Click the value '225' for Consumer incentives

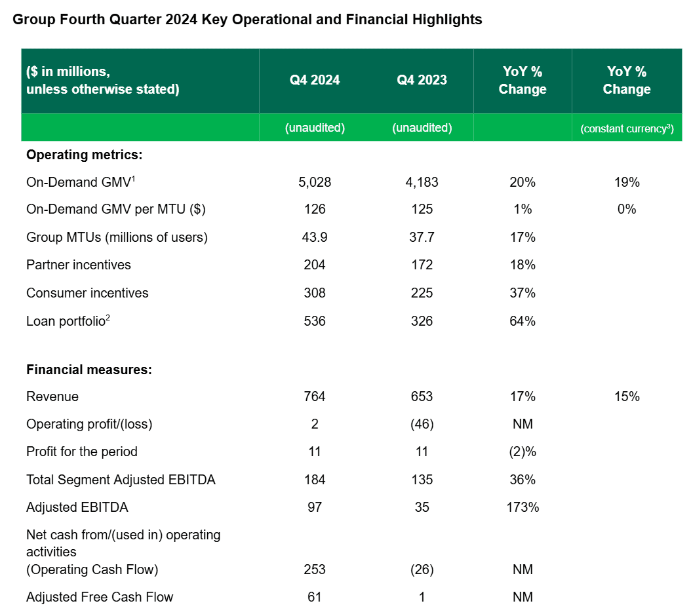[x=422, y=292]
